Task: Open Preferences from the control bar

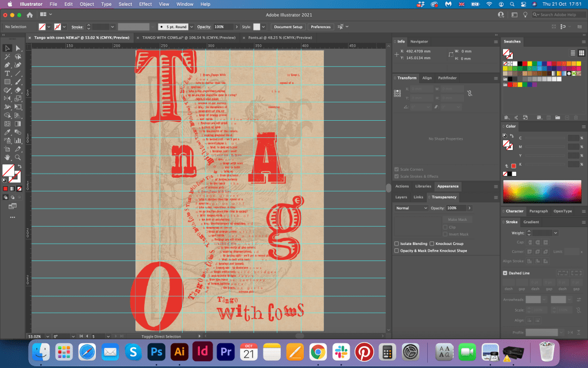Action: click(x=320, y=27)
